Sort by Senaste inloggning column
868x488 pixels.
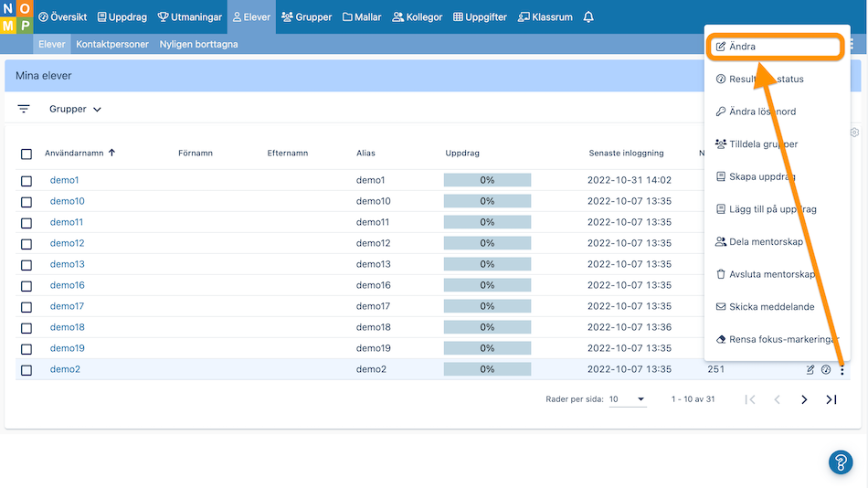click(x=626, y=153)
